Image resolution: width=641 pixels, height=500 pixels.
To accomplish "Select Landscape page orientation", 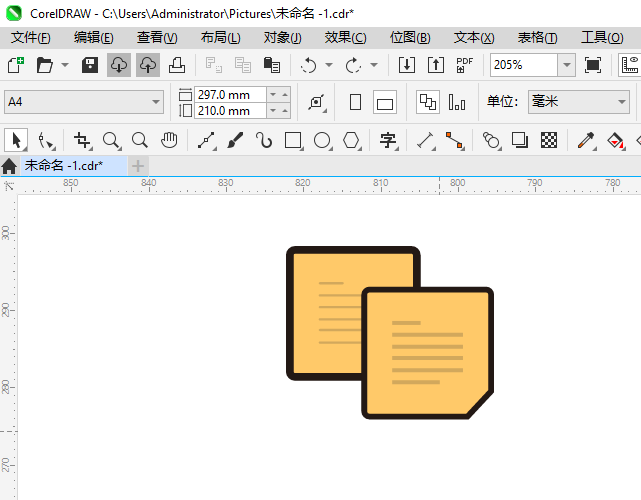I will click(x=385, y=102).
